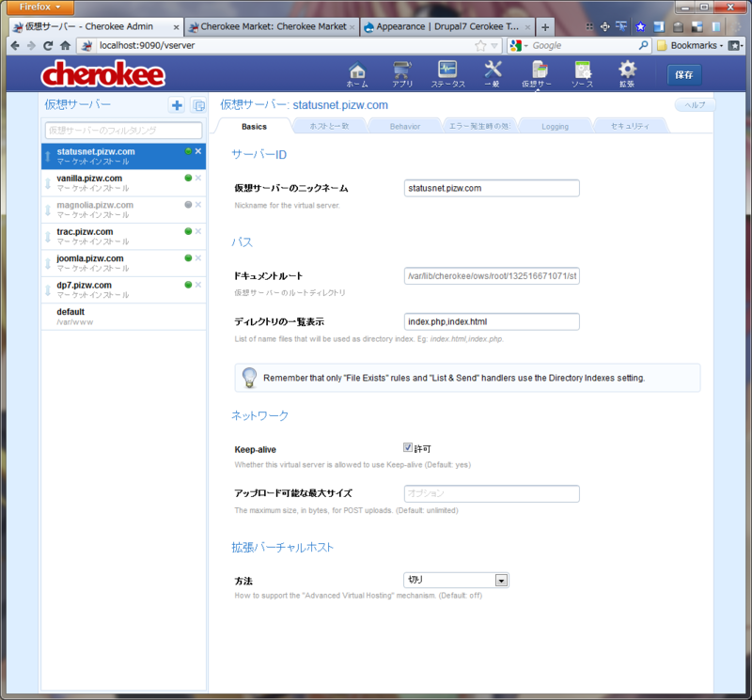Click the 保存 save button

point(684,75)
